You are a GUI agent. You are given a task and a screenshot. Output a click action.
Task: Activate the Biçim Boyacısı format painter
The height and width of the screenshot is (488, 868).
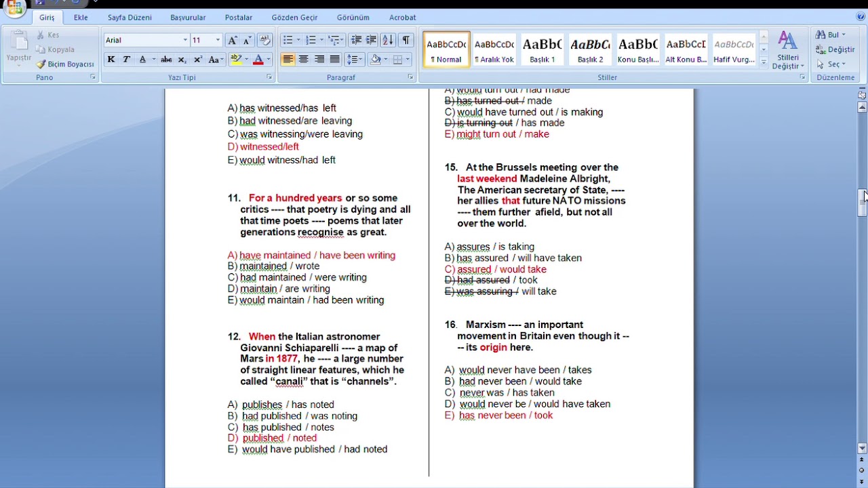point(65,64)
